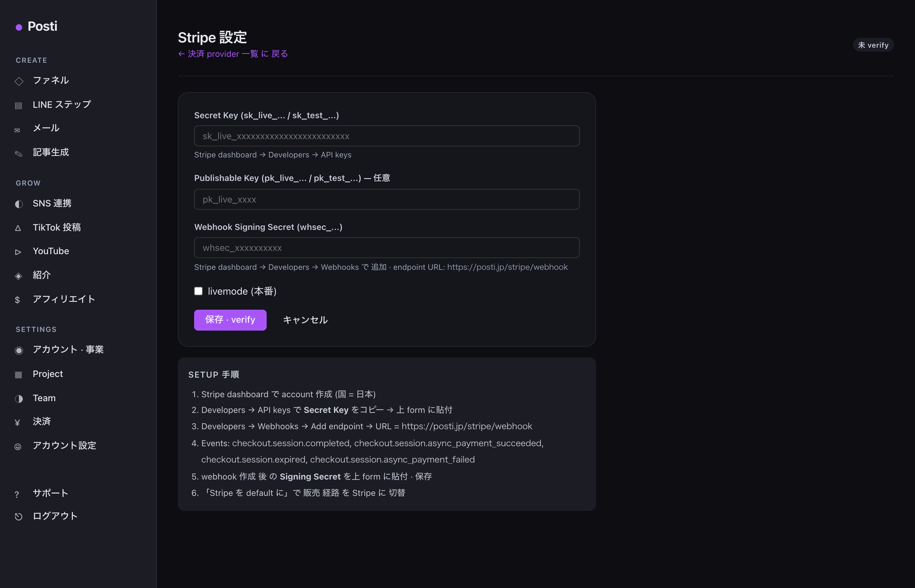Open the アカウント・事業 settings page
The image size is (915, 588).
(x=68, y=349)
